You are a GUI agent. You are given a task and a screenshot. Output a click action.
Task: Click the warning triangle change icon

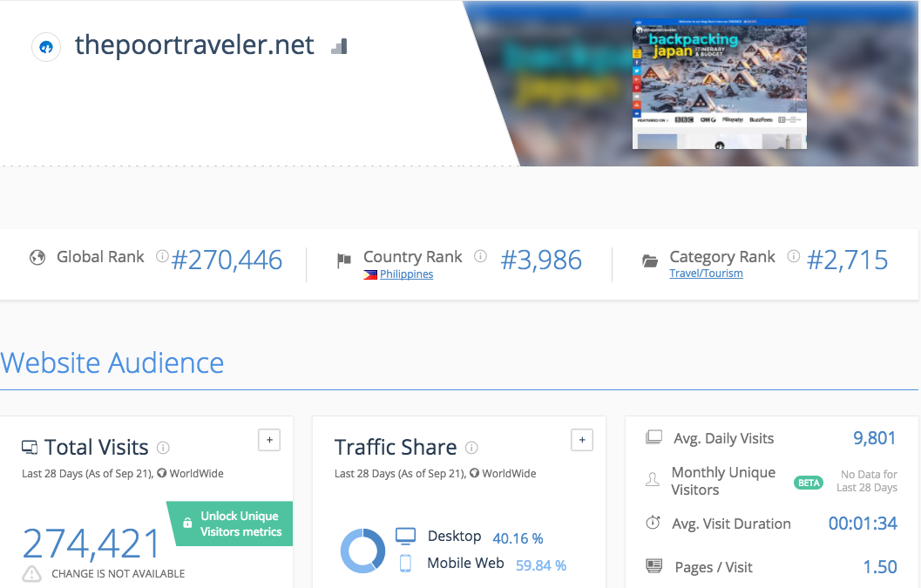click(31, 573)
